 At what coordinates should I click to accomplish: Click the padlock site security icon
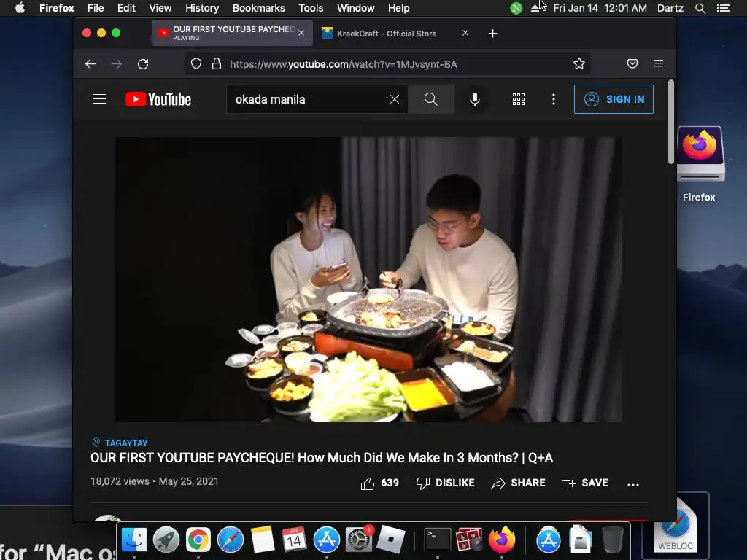click(x=216, y=64)
